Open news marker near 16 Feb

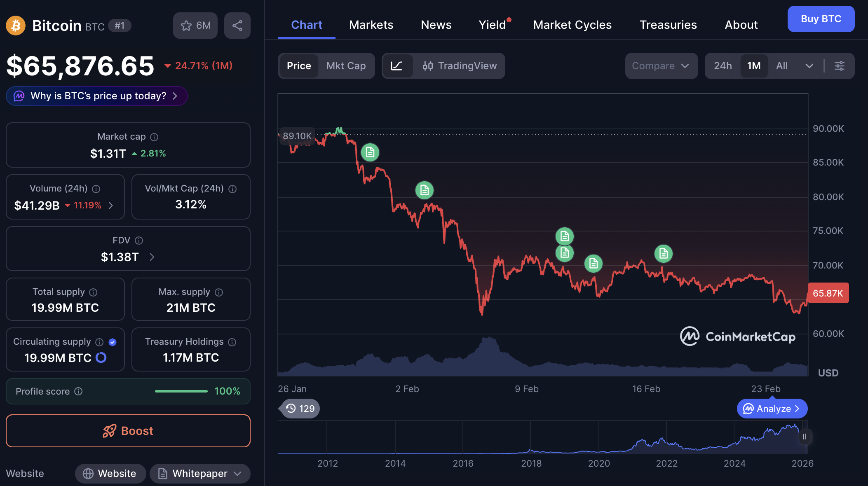tap(663, 253)
